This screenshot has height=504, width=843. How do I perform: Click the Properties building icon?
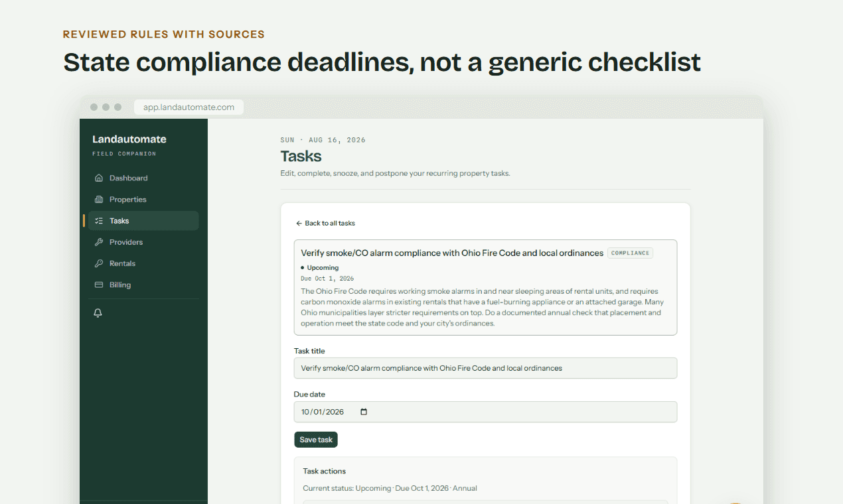click(x=99, y=200)
